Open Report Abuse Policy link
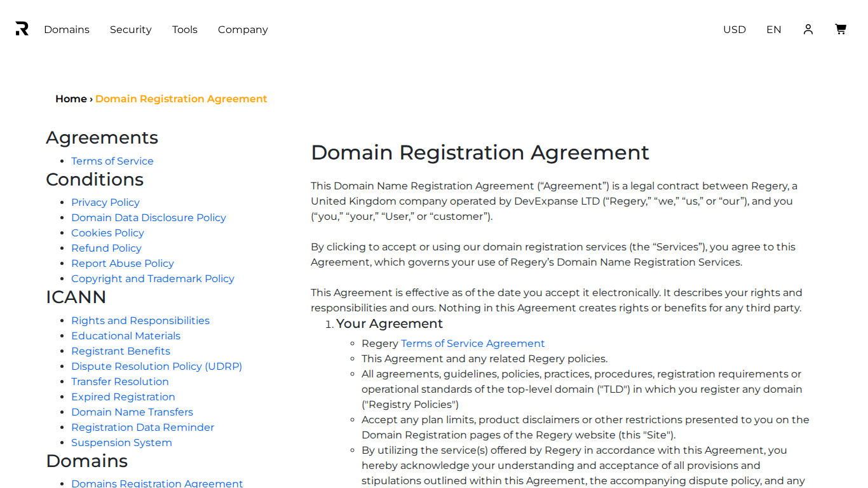The image size is (868, 488). click(123, 264)
